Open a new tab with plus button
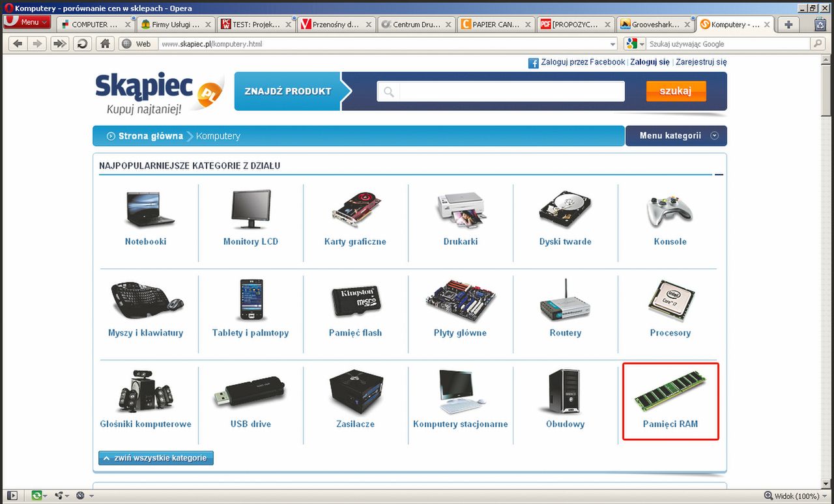 coord(788,24)
